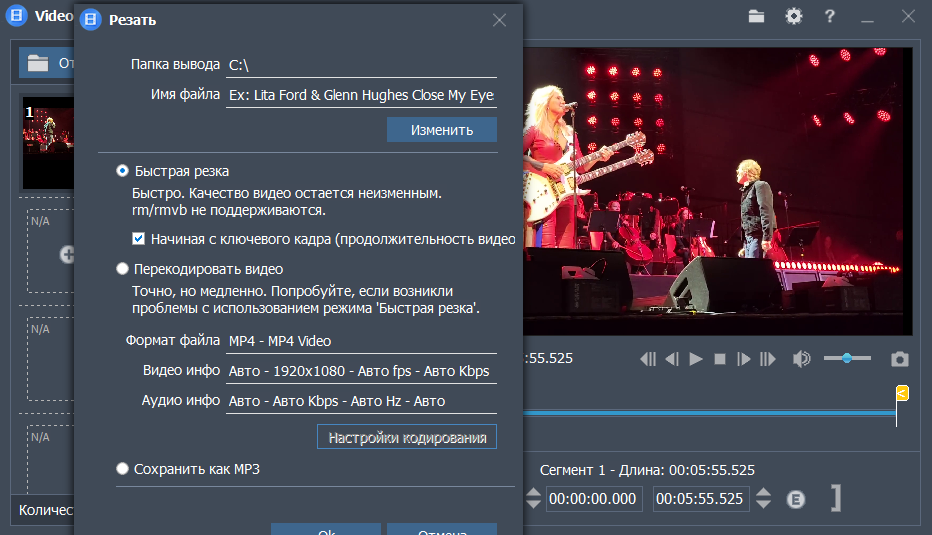Click the Изменить button

point(442,130)
